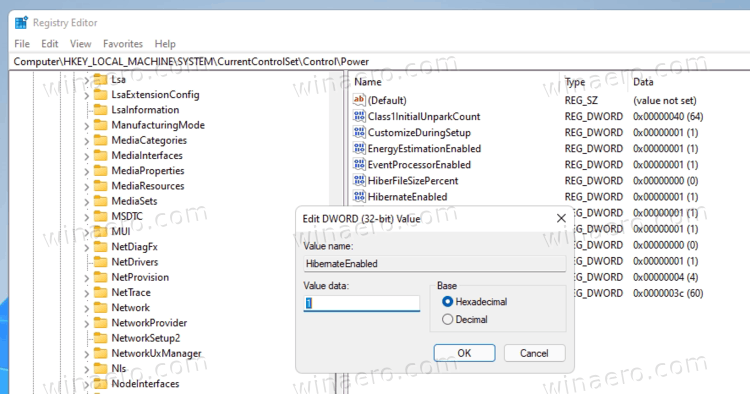Expand the MUI key
The width and height of the screenshot is (750, 394).
tap(87, 233)
